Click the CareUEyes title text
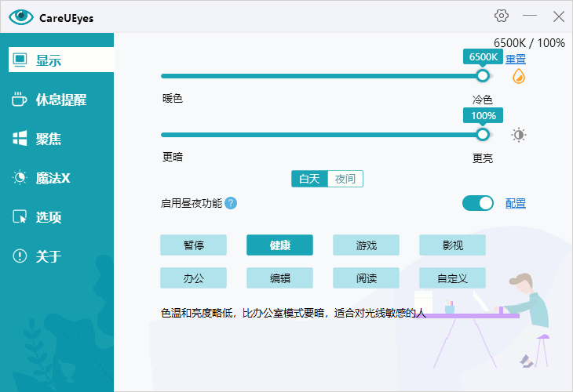 [x=66, y=18]
